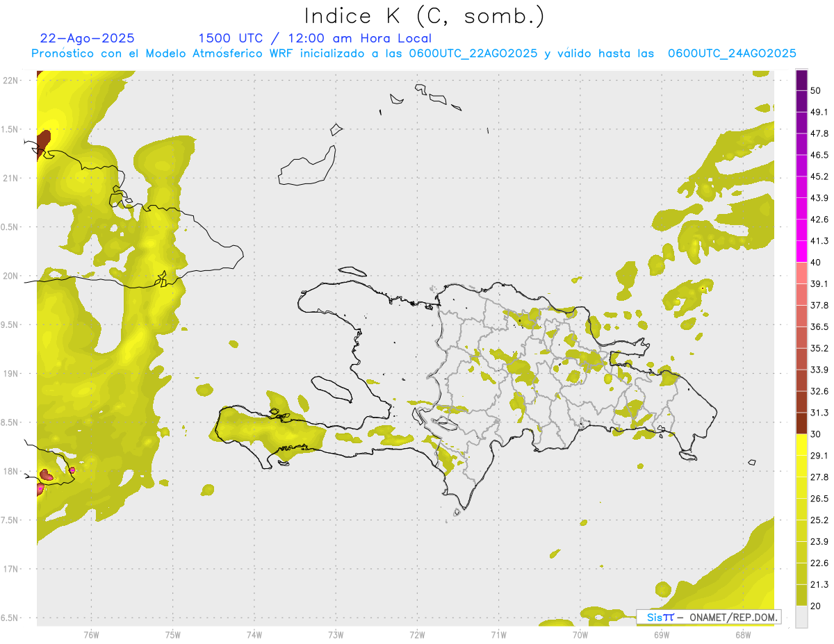Click the 70W longitude axis label
834x644 pixels.
pyautogui.click(x=580, y=634)
